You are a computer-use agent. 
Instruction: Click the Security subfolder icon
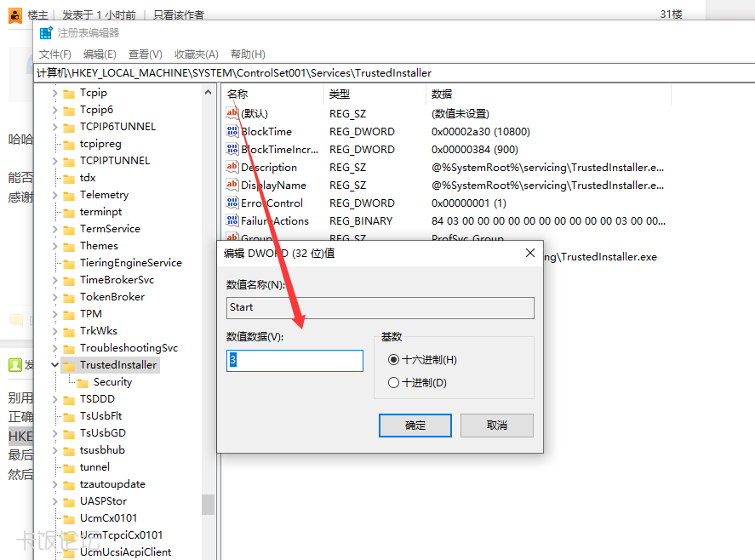[83, 383]
